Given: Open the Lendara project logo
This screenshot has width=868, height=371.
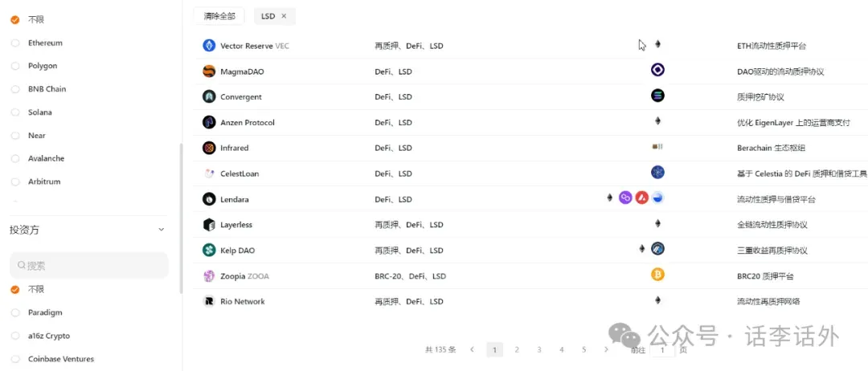Looking at the screenshot, I should coord(209,199).
